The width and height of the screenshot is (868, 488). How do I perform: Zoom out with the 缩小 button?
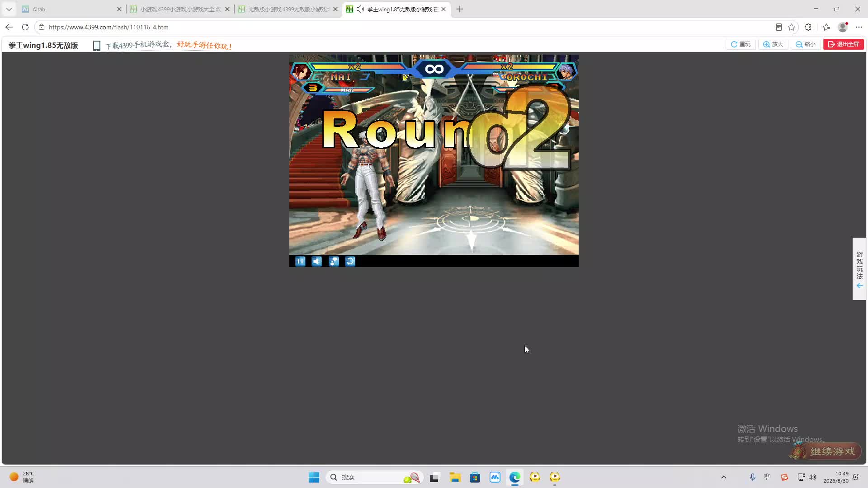[x=806, y=44]
